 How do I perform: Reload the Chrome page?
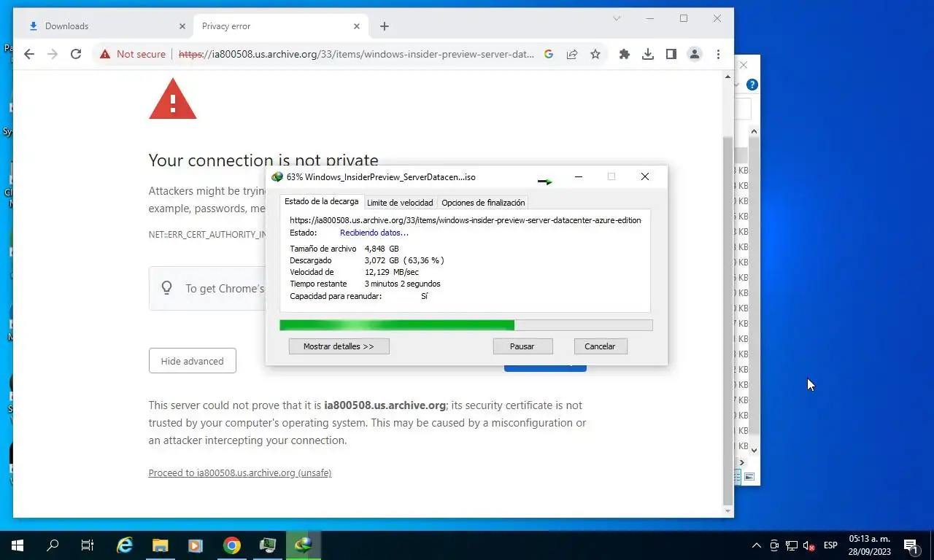click(x=76, y=54)
